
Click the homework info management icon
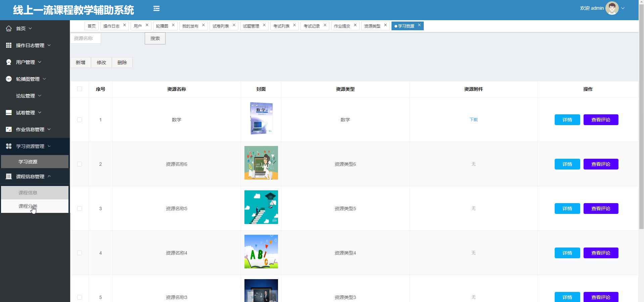coord(9,129)
